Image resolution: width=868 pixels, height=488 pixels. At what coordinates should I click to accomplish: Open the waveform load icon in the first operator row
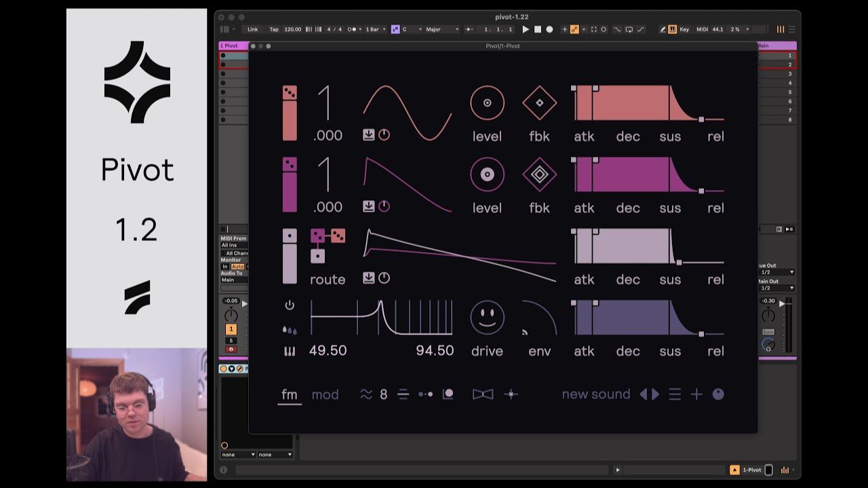368,134
